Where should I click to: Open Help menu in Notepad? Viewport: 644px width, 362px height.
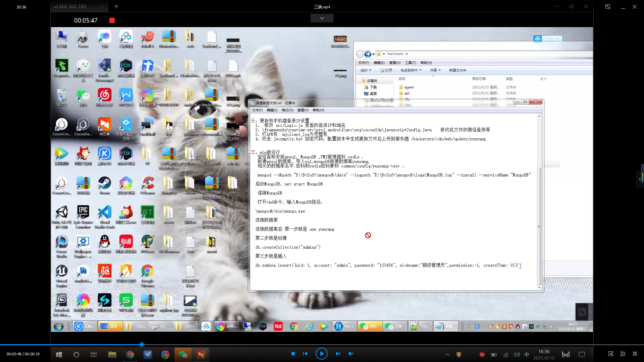point(318,110)
